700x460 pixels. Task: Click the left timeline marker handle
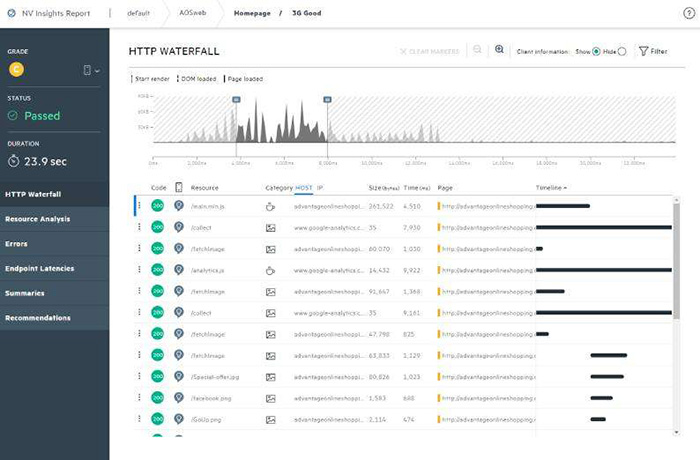click(236, 100)
